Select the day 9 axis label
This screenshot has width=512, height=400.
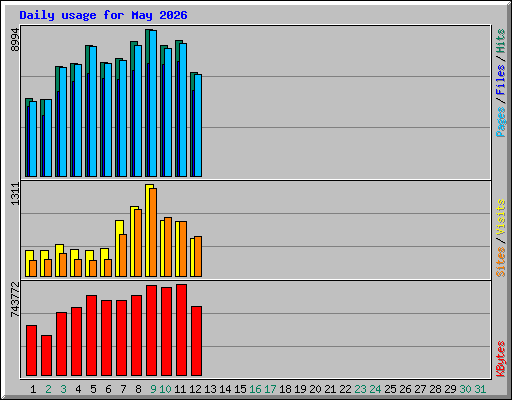pos(153,389)
